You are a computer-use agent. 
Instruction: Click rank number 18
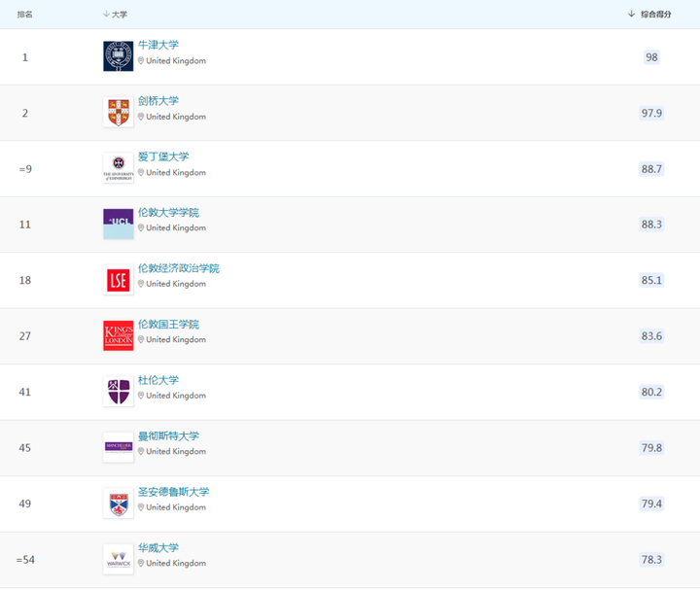25,280
